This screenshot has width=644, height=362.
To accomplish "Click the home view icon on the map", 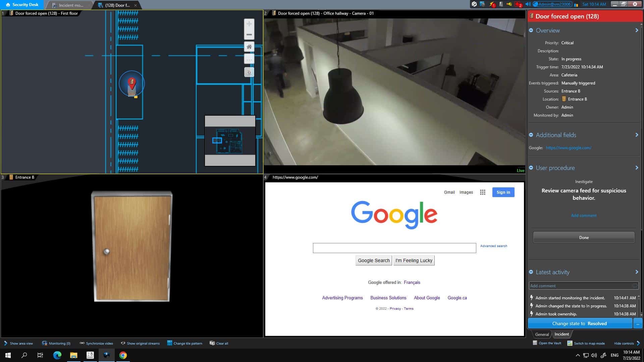I will pos(249,47).
